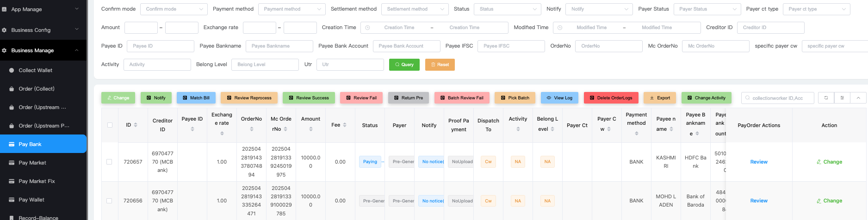Click the Collect Wallet sidebar icon

click(x=12, y=70)
